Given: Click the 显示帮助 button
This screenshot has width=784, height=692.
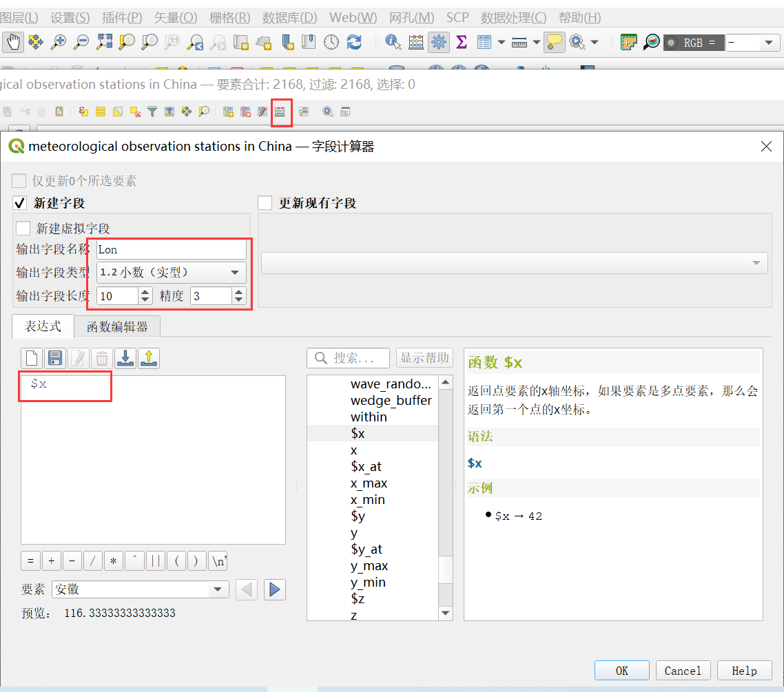Looking at the screenshot, I should [x=424, y=358].
